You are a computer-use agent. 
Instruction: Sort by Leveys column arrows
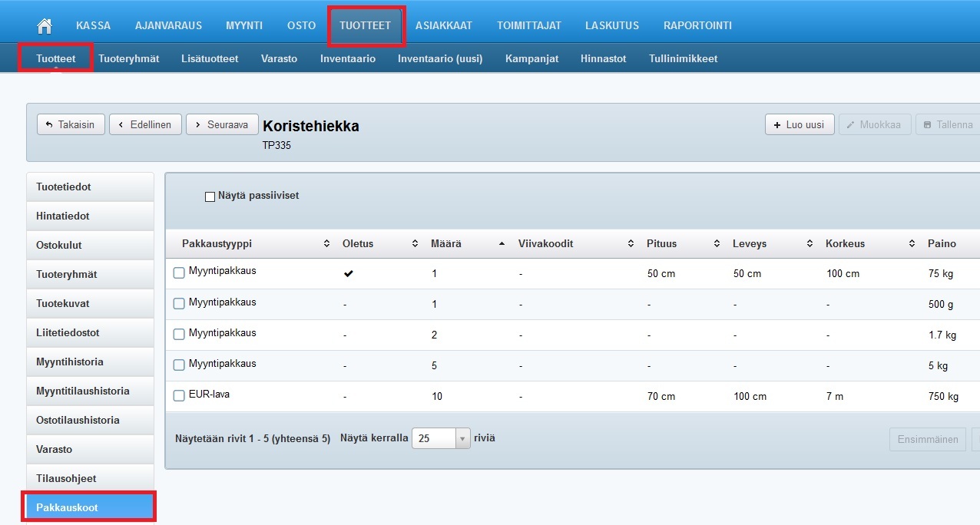pyautogui.click(x=809, y=244)
